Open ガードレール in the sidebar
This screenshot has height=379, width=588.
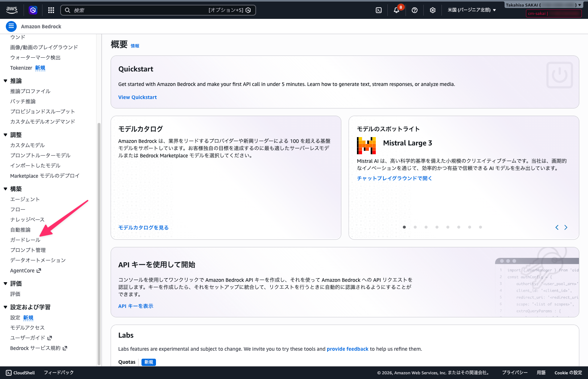(x=25, y=240)
